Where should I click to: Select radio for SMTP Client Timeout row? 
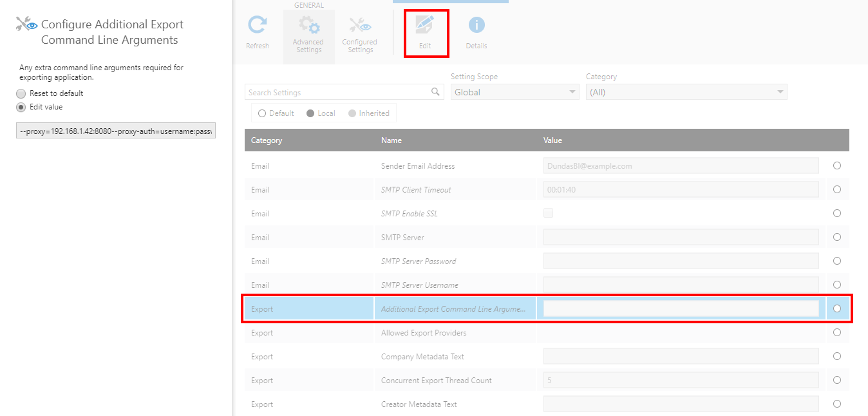tap(837, 189)
